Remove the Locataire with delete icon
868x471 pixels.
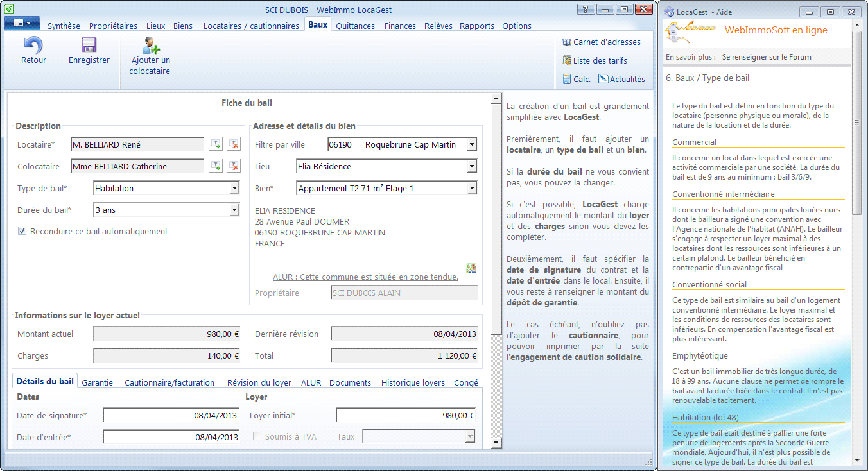coord(234,144)
